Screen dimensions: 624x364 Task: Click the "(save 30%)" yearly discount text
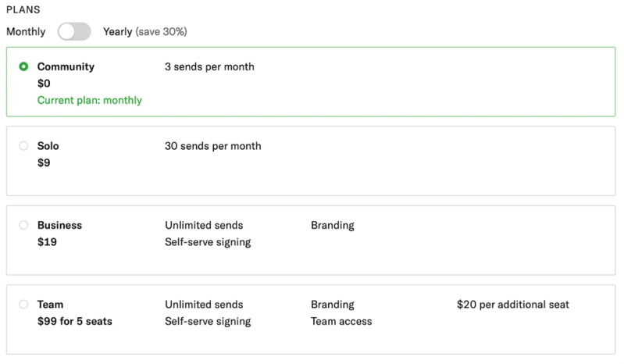point(162,32)
